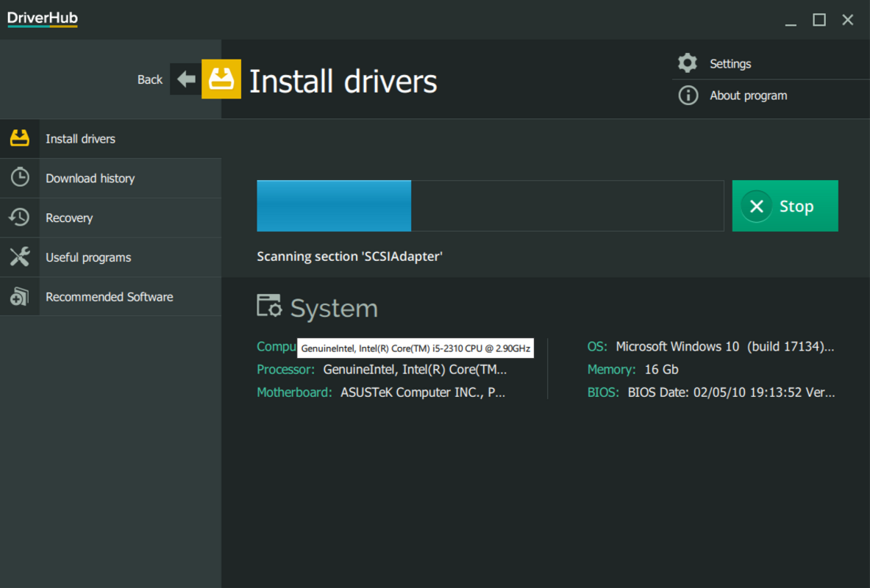870x588 pixels.
Task: Click the Install drivers page title
Action: point(343,81)
